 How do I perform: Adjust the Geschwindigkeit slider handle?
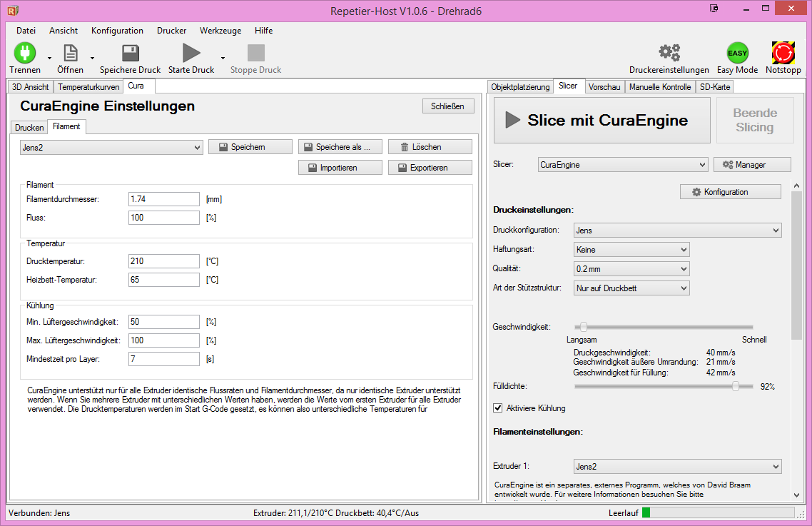[584, 326]
